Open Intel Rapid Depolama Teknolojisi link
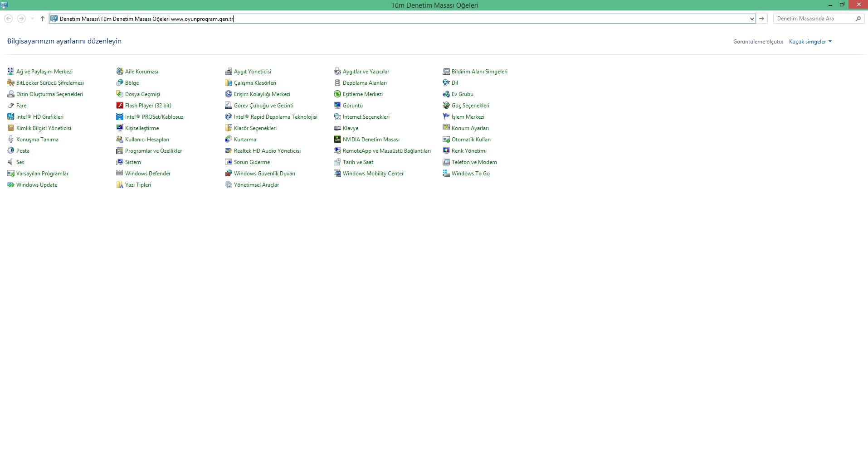The image size is (868, 469). (x=276, y=117)
